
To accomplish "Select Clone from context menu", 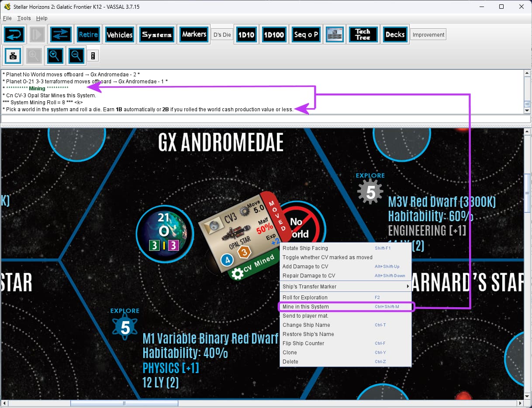I will (345, 353).
